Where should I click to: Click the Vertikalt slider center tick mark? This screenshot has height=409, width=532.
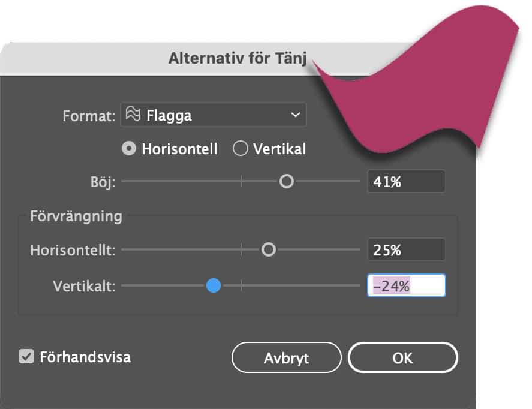tap(241, 286)
